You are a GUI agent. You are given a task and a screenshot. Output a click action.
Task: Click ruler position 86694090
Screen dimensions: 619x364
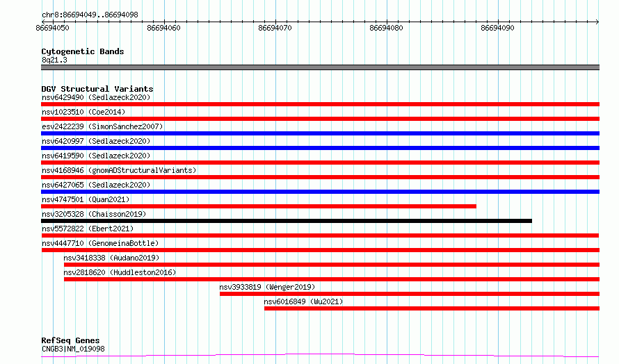498,28
